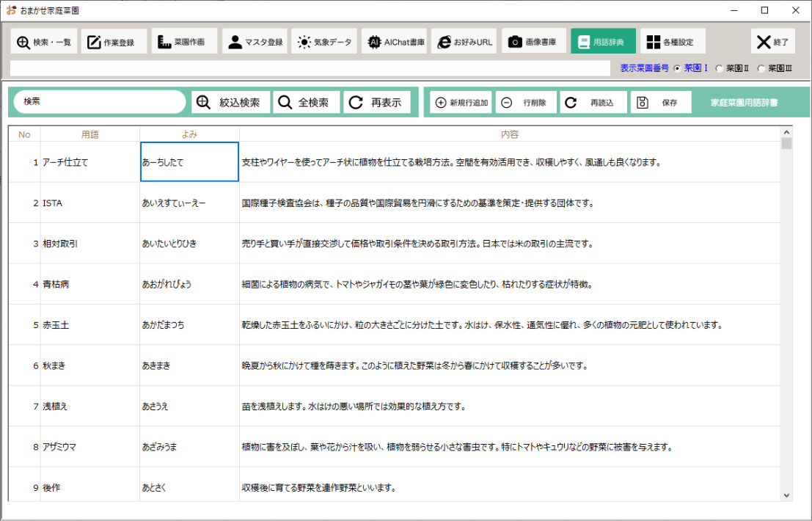Open the お好みURL favorites

pos(464,41)
